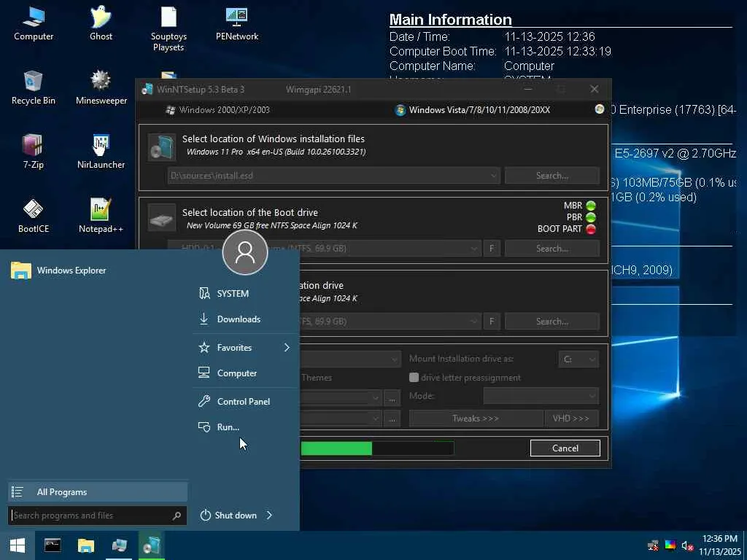This screenshot has width=747, height=560.
Task: Expand the Shut down options arrow
Action: (x=269, y=516)
